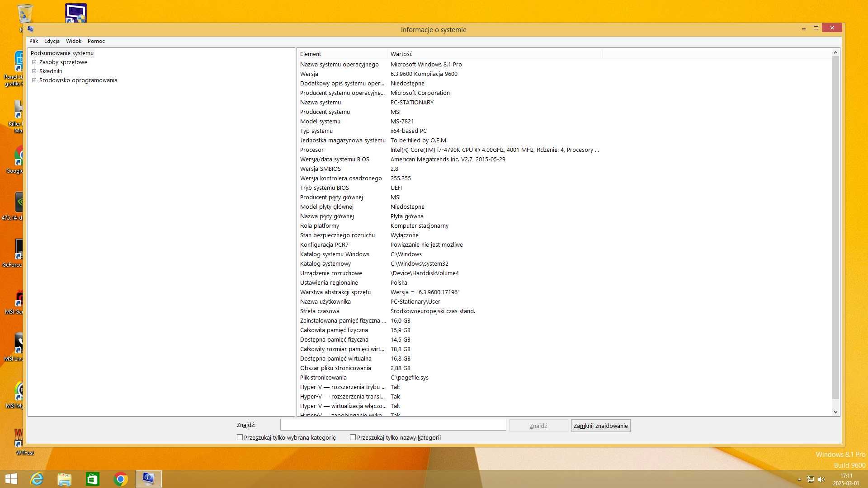Select the Środowisko oprogramowania tree label

(x=78, y=80)
